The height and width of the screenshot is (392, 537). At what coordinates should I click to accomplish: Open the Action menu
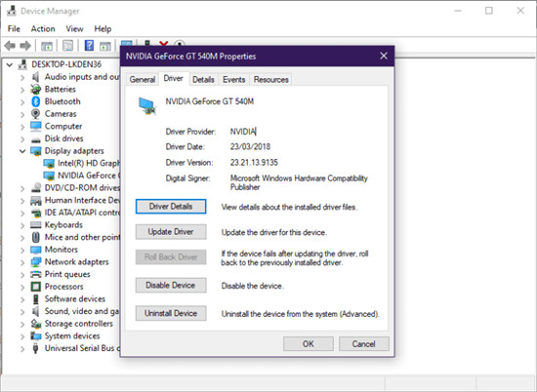(x=43, y=28)
